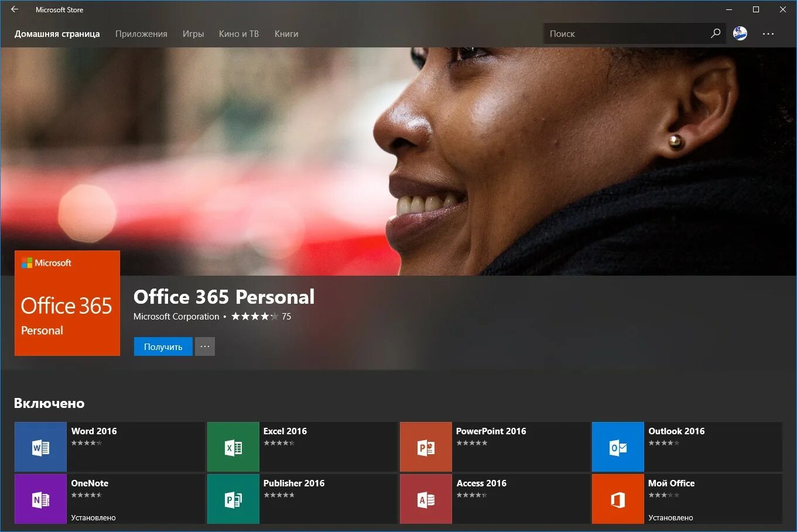Click the Excel 2016 title text

pyautogui.click(x=285, y=431)
